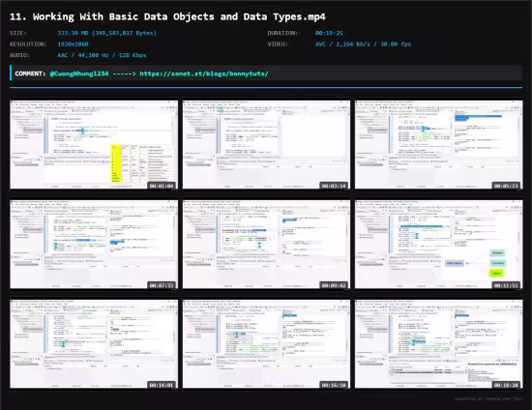This screenshot has height=410, width=532.
Task: Open the thumbnail stamped 00:07:33
Action: tap(94, 245)
